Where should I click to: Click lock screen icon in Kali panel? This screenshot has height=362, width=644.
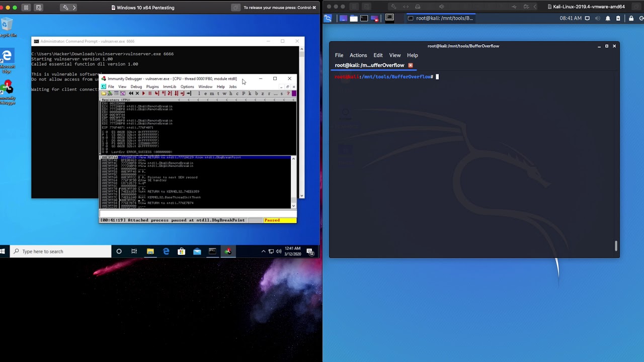pos(631,18)
